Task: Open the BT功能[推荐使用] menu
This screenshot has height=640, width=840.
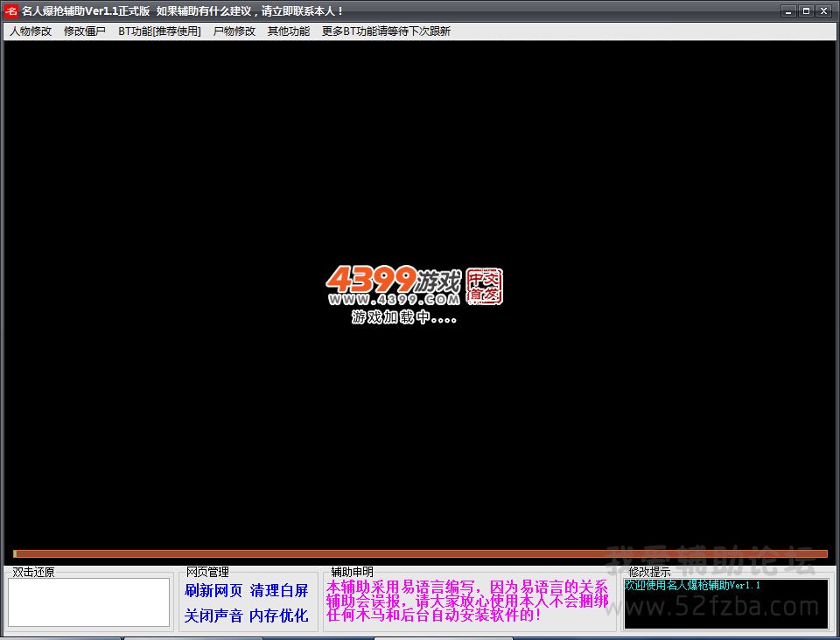Action: point(159,31)
